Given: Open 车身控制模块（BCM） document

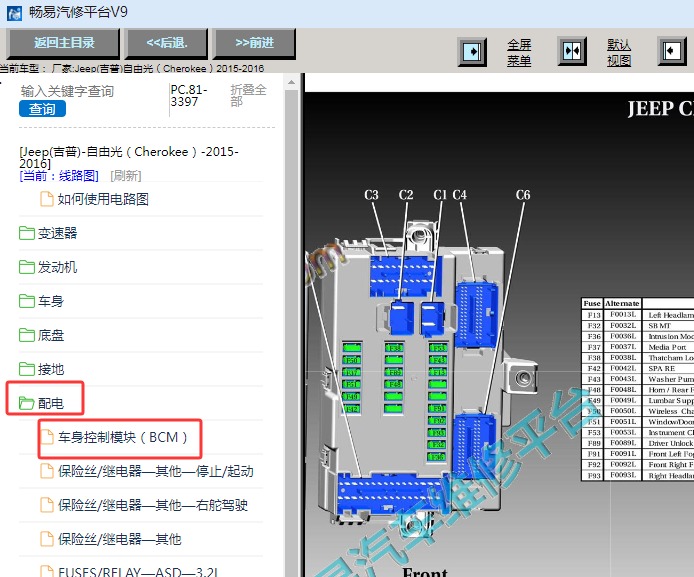Looking at the screenshot, I should click(x=123, y=438).
